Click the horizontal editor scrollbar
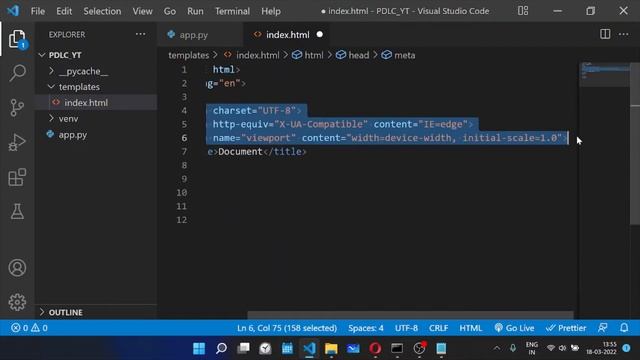The image size is (640, 360). [x=410, y=315]
